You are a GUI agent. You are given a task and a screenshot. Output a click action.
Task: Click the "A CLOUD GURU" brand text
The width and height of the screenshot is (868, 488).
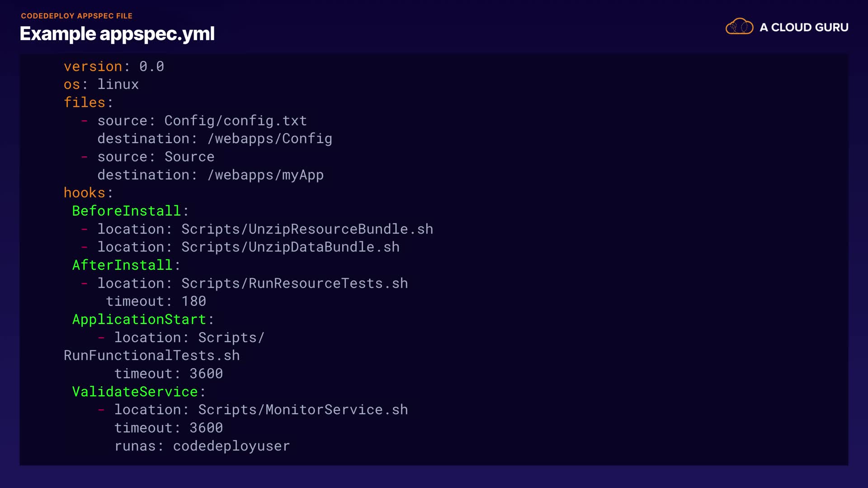click(804, 28)
